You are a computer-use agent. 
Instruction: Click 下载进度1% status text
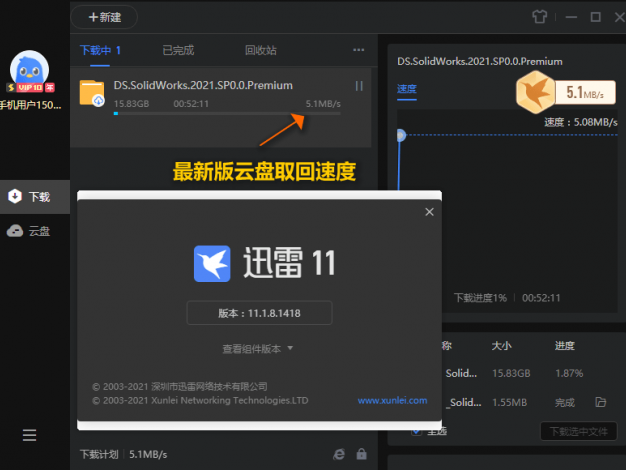pyautogui.click(x=480, y=298)
